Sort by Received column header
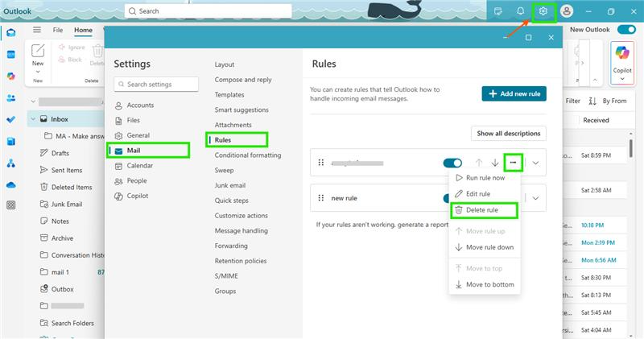644x339 pixels. click(x=596, y=121)
